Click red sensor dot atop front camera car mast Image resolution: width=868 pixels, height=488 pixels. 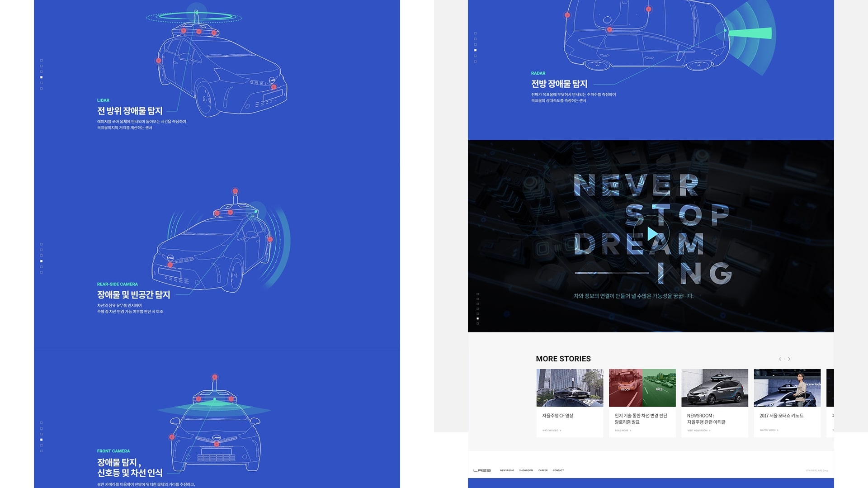pyautogui.click(x=215, y=377)
